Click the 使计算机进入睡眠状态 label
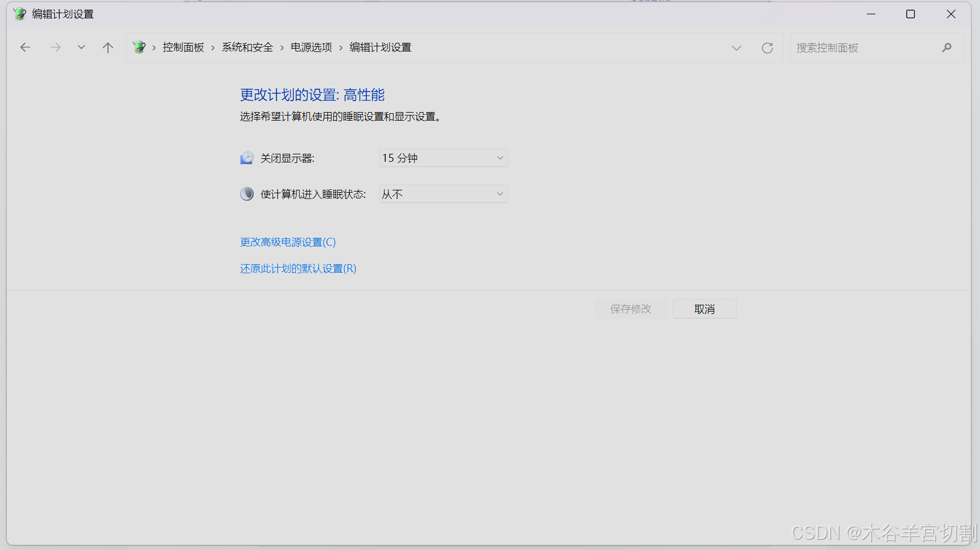 [313, 194]
